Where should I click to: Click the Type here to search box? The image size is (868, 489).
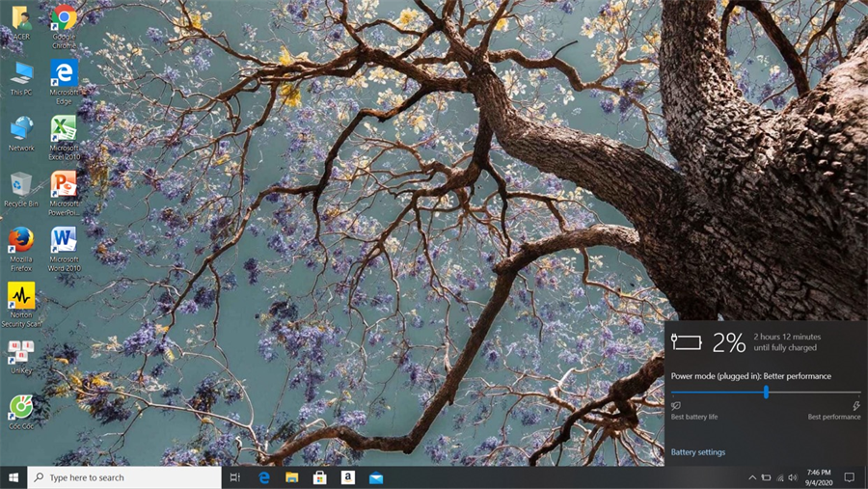pos(124,477)
